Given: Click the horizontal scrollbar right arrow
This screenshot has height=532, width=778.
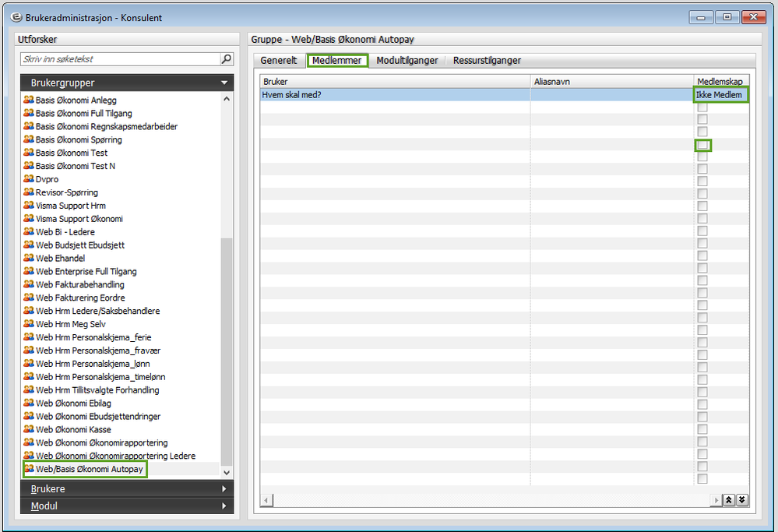Looking at the screenshot, I should (716, 500).
